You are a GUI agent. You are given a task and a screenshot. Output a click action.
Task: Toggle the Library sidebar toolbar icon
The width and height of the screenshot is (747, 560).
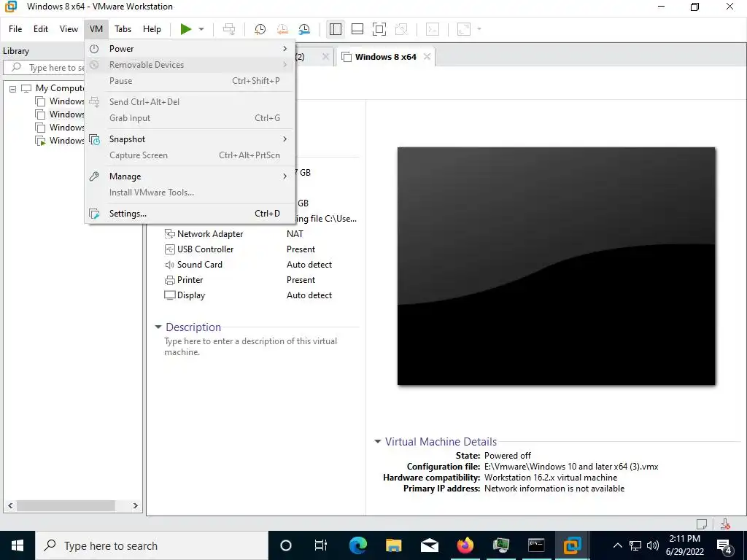pyautogui.click(x=336, y=29)
